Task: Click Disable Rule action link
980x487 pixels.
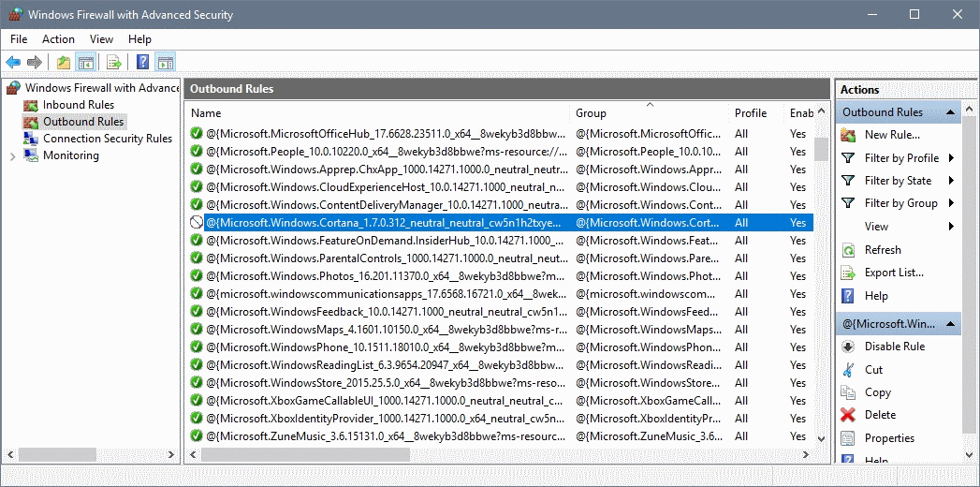Action: point(895,347)
